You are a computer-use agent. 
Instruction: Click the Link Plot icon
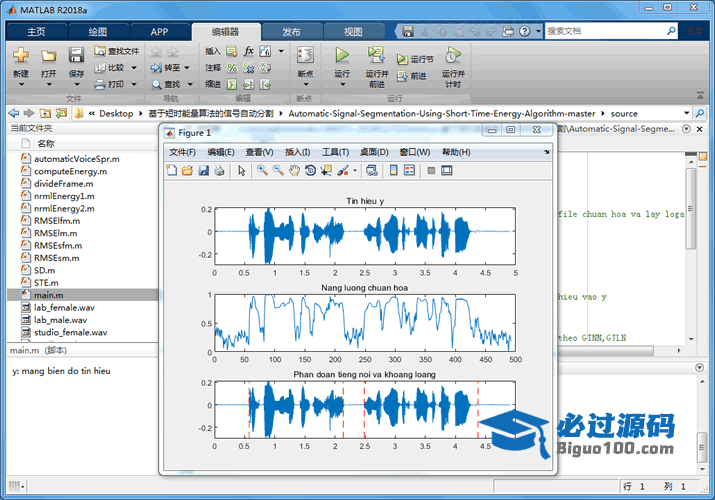(x=372, y=171)
